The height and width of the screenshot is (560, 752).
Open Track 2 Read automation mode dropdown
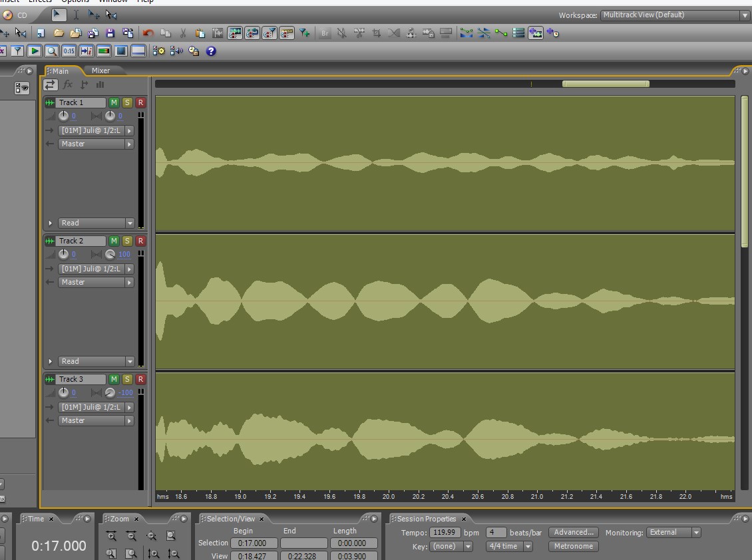(x=96, y=362)
